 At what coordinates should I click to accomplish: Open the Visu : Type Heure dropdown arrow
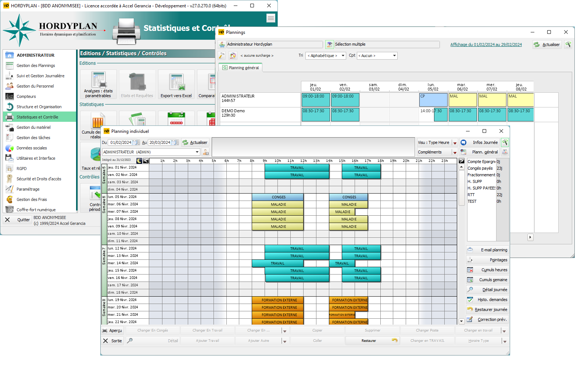[x=455, y=143]
